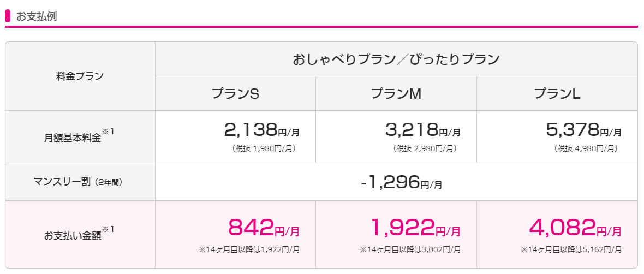This screenshot has height=274, width=644.
Task: Click the 14ヶ月目以降は5,162円/月 note
Action: 571,249
